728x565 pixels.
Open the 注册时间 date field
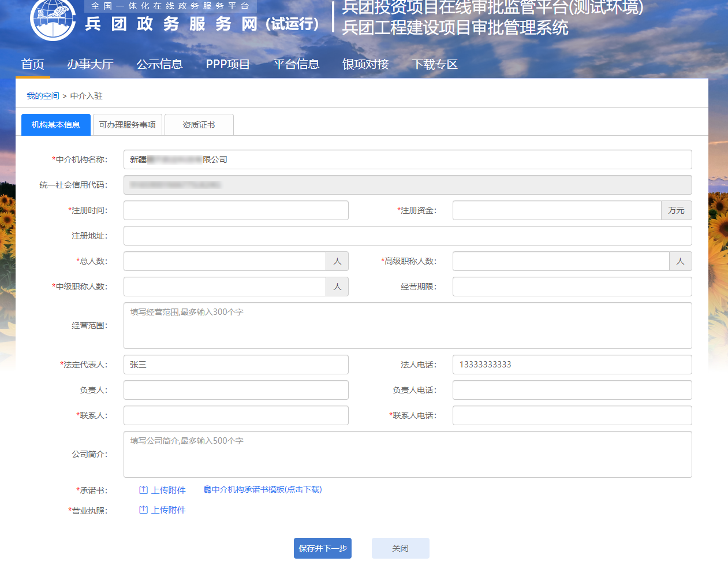(x=236, y=210)
